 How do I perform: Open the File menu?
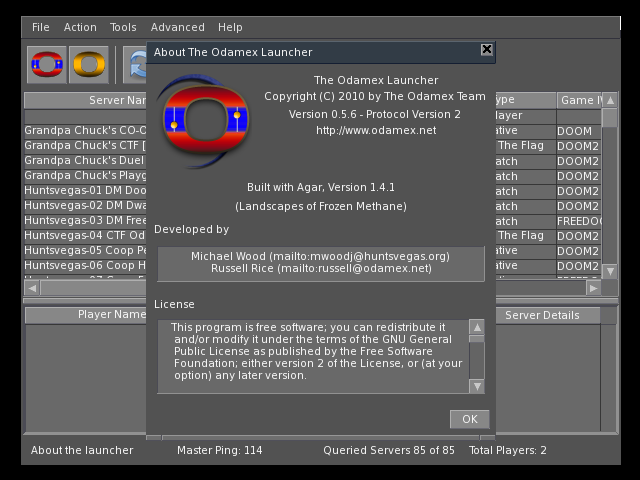(x=40, y=27)
